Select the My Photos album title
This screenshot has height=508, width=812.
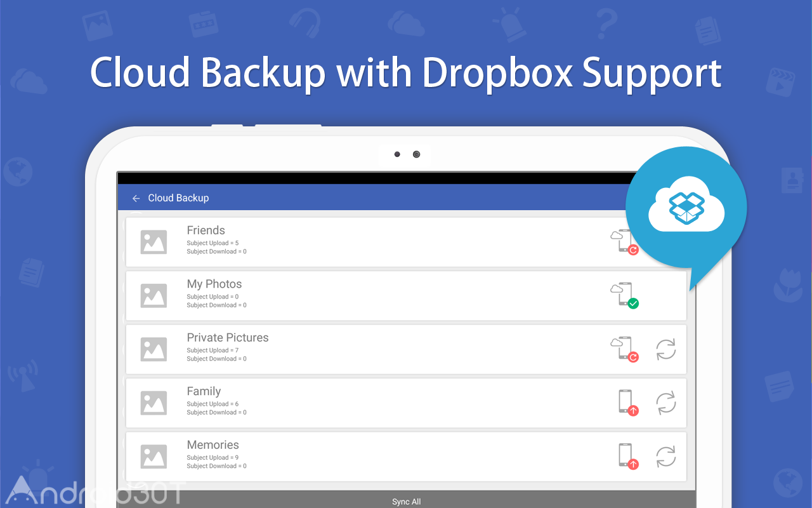point(214,284)
